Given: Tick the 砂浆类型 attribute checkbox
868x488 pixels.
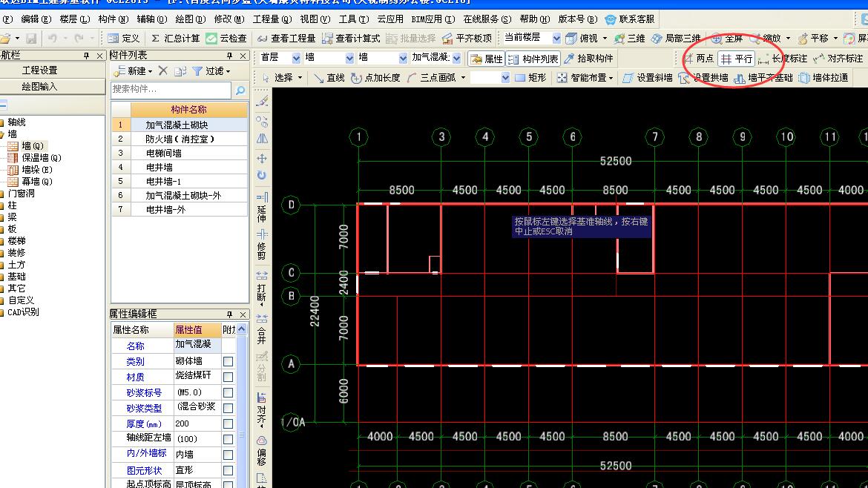Looking at the screenshot, I should coord(228,408).
